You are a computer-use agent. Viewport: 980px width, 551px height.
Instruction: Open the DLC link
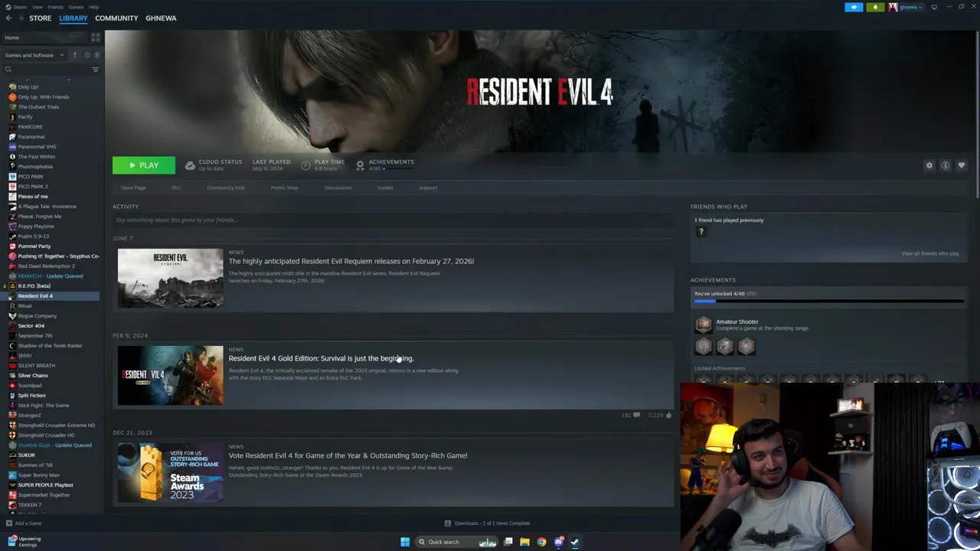[x=176, y=187]
